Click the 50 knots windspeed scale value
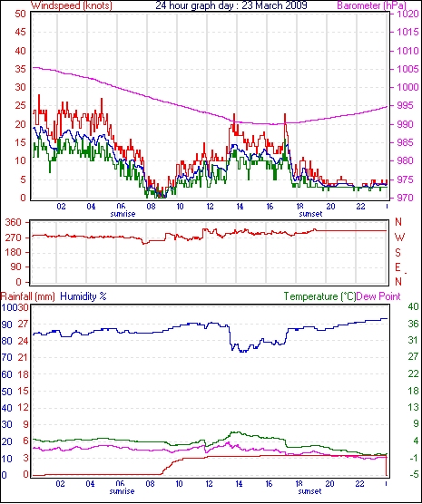The image size is (422, 504). click(20, 14)
